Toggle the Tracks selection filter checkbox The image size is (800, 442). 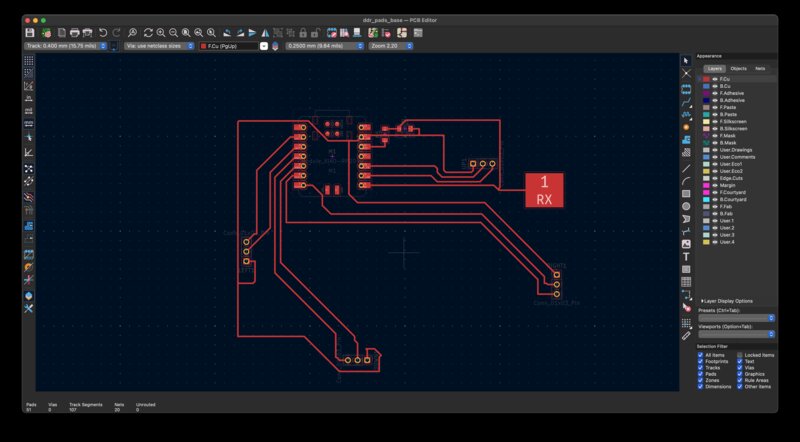pyautogui.click(x=700, y=368)
